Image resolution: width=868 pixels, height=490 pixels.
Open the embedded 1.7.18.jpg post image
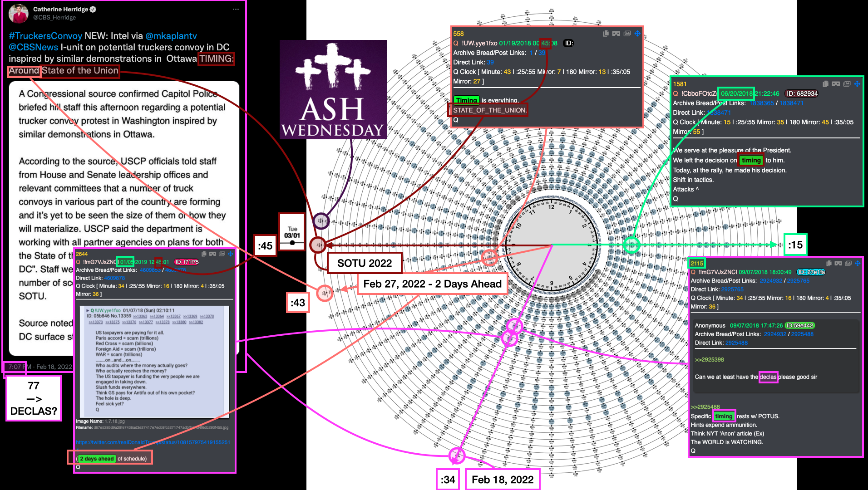(x=154, y=362)
